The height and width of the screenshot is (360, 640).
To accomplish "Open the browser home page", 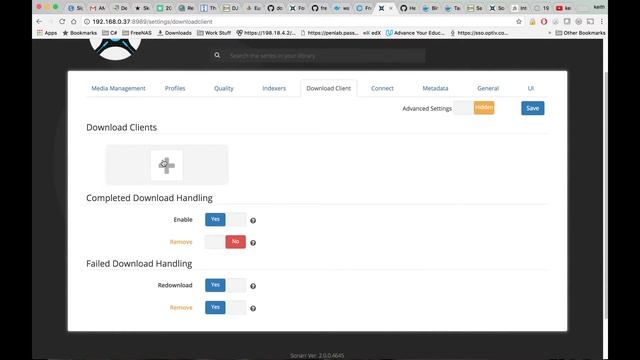I will point(73,22).
